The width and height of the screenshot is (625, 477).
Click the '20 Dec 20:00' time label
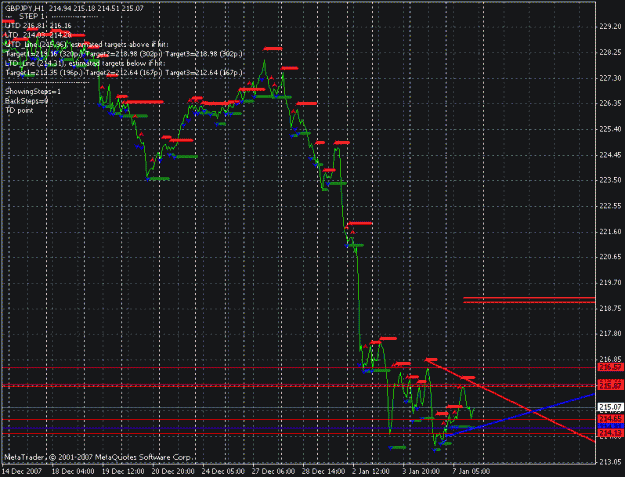click(x=173, y=471)
